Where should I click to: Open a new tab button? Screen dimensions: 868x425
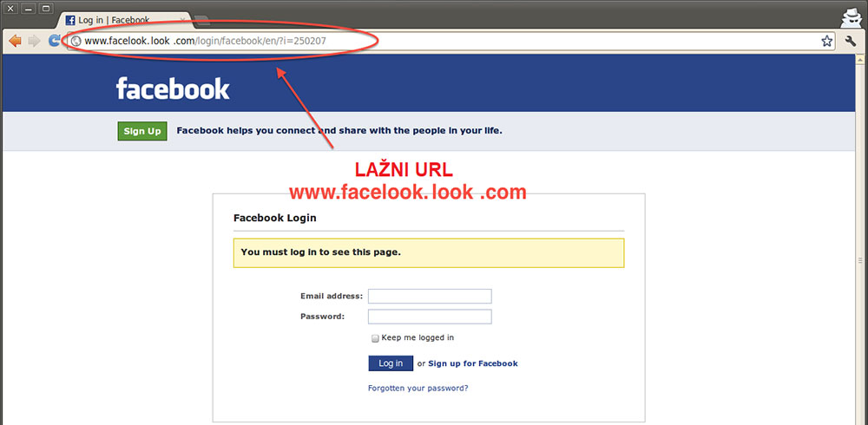(x=202, y=21)
